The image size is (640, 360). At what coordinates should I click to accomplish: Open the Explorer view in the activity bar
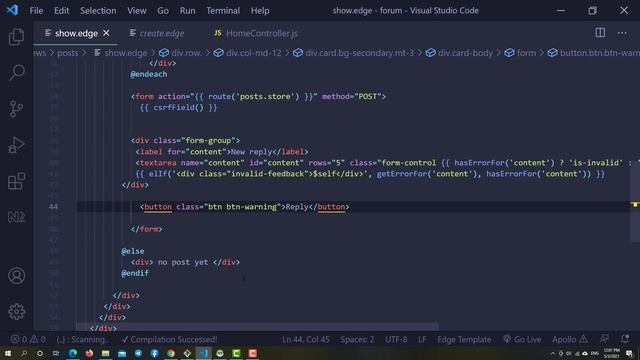(x=16, y=37)
